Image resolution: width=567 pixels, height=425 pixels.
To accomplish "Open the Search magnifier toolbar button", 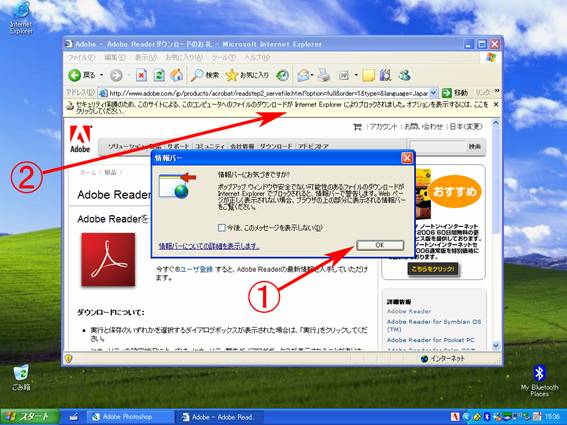I will coord(205,75).
